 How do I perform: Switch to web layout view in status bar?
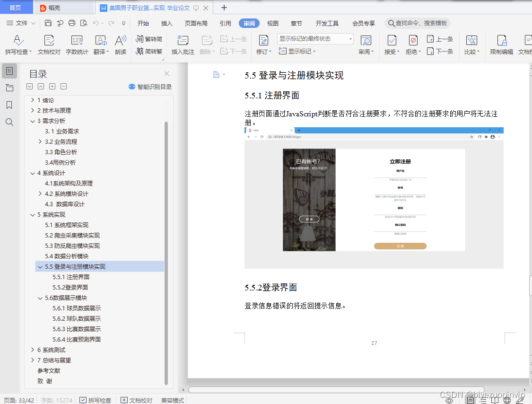coord(507,401)
